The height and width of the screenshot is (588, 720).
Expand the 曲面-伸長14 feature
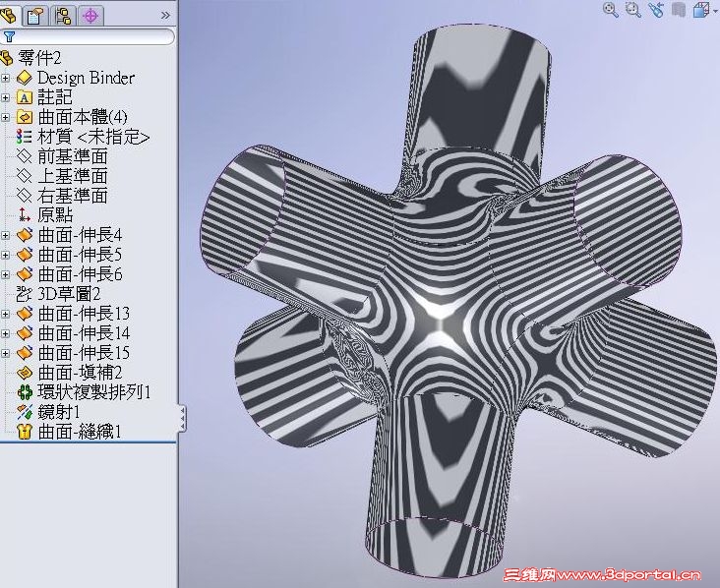tap(6, 333)
